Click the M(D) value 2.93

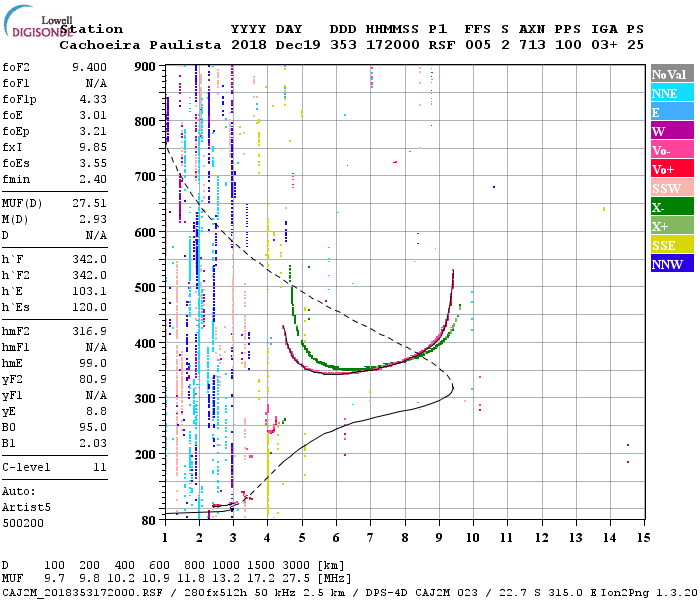pos(93,220)
